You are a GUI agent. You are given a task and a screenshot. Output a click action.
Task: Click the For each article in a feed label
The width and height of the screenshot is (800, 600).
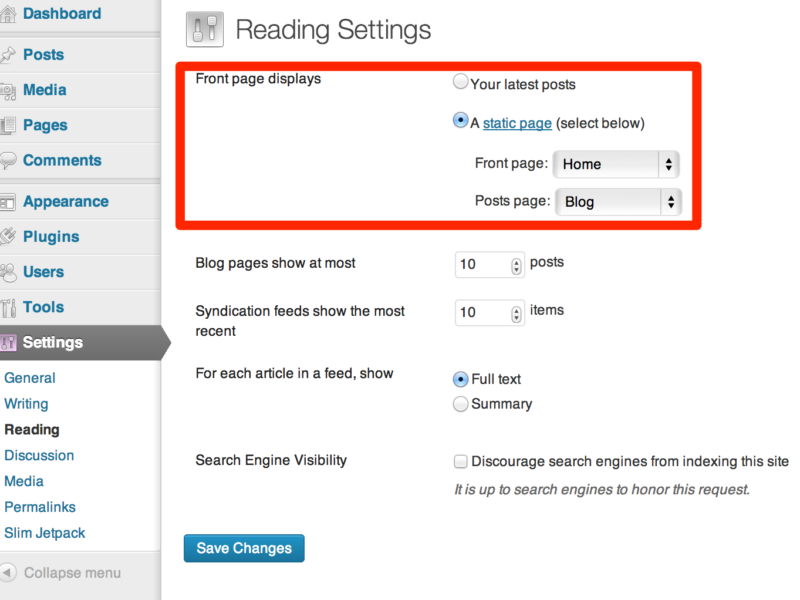point(294,373)
